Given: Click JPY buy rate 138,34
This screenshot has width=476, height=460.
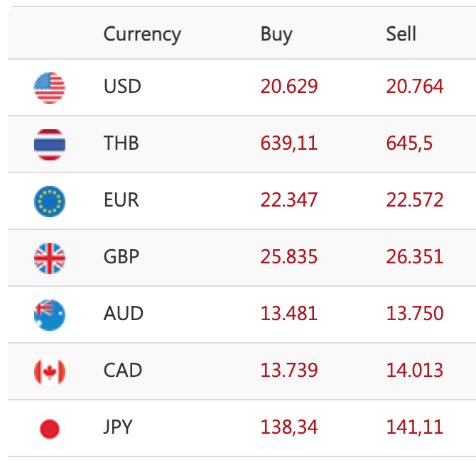Looking at the screenshot, I should 289,427.
